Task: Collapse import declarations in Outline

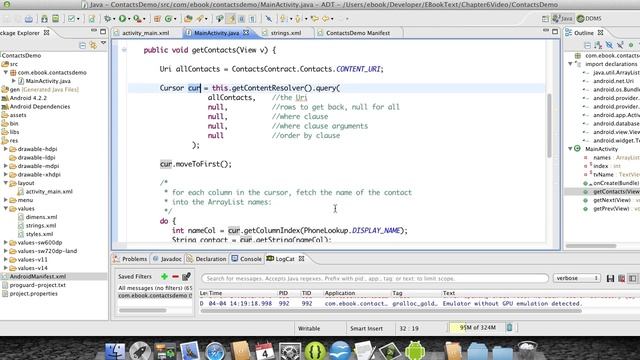Action: (x=570, y=64)
